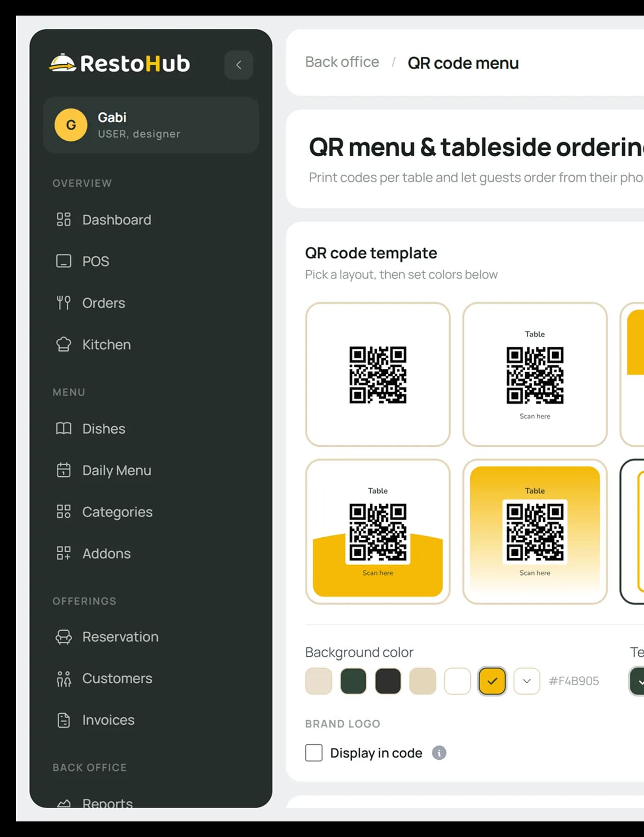The width and height of the screenshot is (644, 837).
Task: Click the QR code menu breadcrumb text
Action: [463, 63]
